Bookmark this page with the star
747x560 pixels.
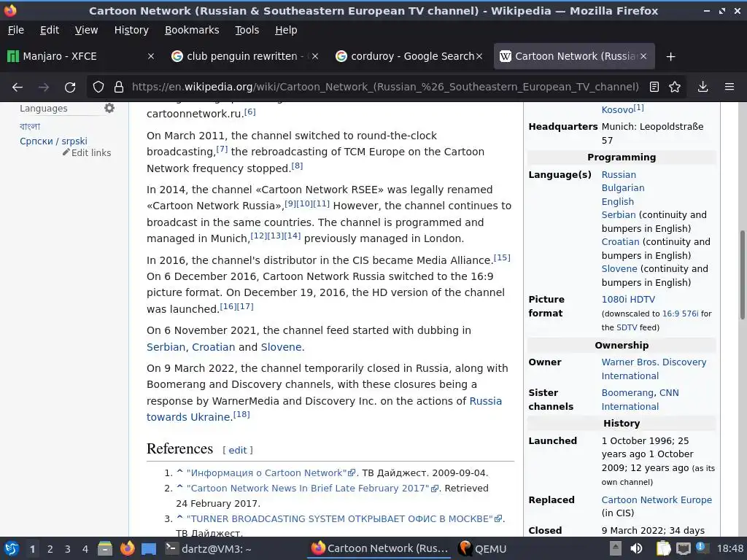tap(675, 87)
